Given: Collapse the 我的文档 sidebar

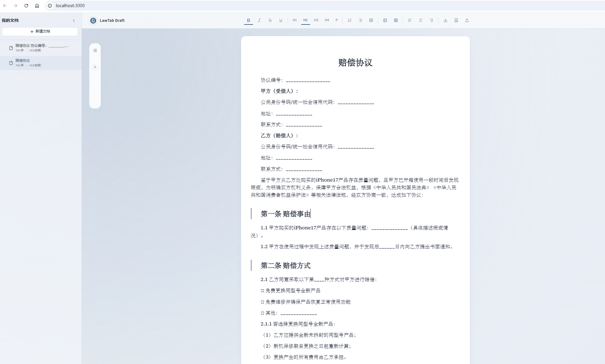Looking at the screenshot, I should pos(74,20).
